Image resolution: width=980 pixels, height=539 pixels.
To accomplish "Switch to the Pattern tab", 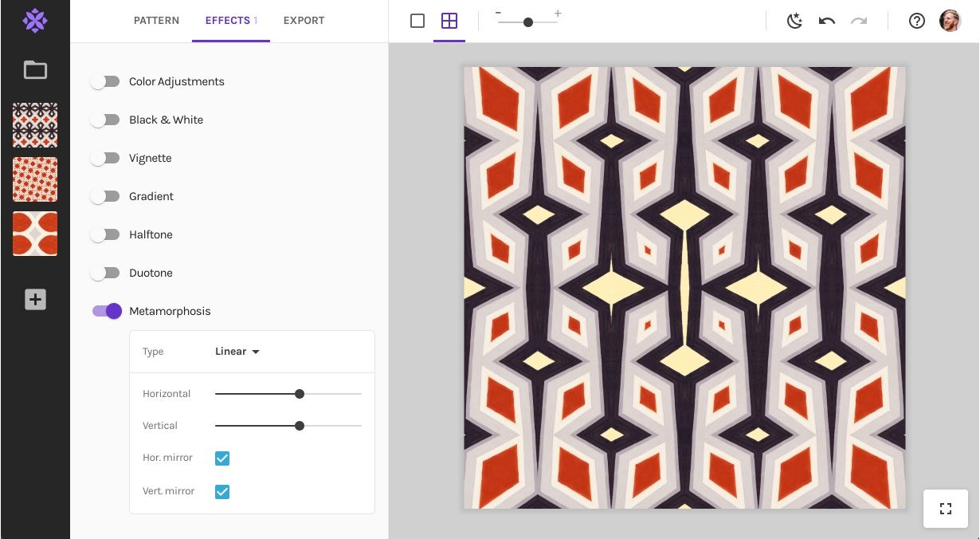I will point(156,21).
